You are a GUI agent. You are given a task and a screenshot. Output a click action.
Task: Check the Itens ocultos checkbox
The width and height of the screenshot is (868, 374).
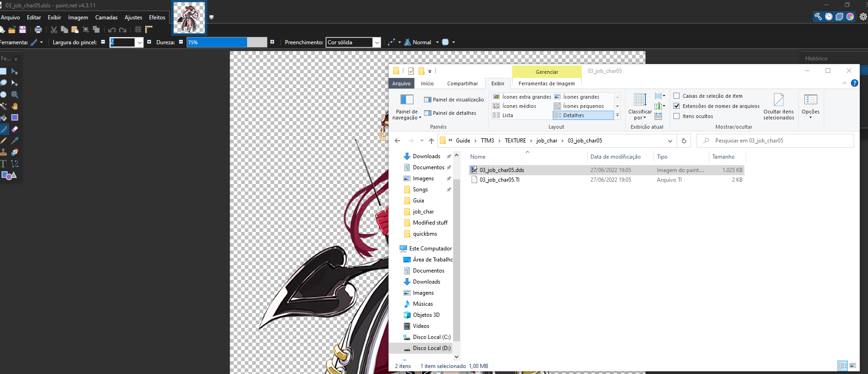pos(677,116)
